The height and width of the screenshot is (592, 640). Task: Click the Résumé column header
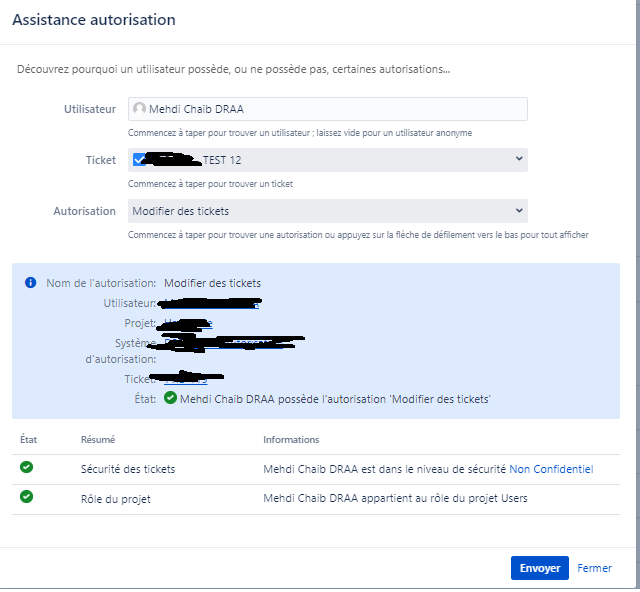[98, 440]
